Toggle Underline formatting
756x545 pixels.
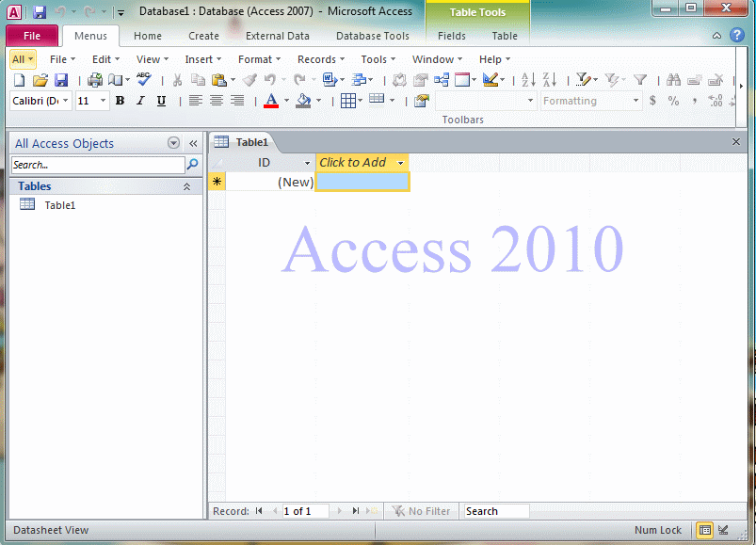161,101
